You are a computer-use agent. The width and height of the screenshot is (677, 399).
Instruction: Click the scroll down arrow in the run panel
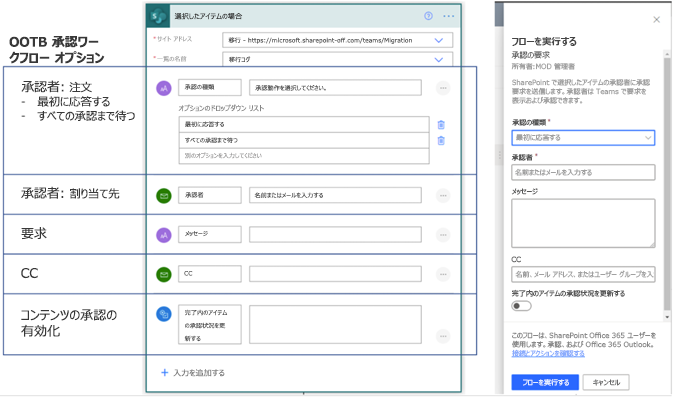[668, 317]
